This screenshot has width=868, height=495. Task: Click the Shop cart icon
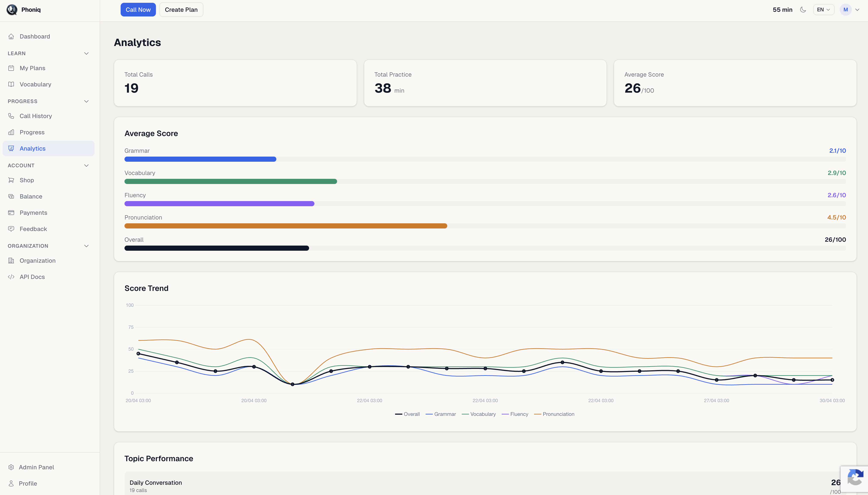point(11,180)
